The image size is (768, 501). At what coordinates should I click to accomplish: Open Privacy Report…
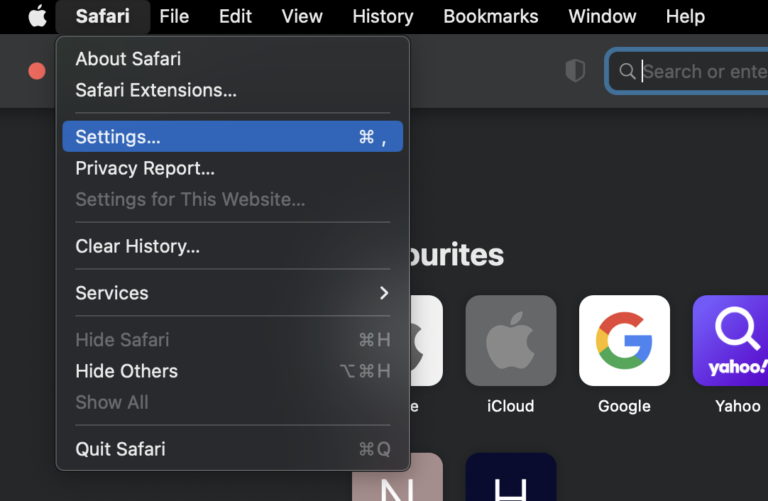point(233,168)
